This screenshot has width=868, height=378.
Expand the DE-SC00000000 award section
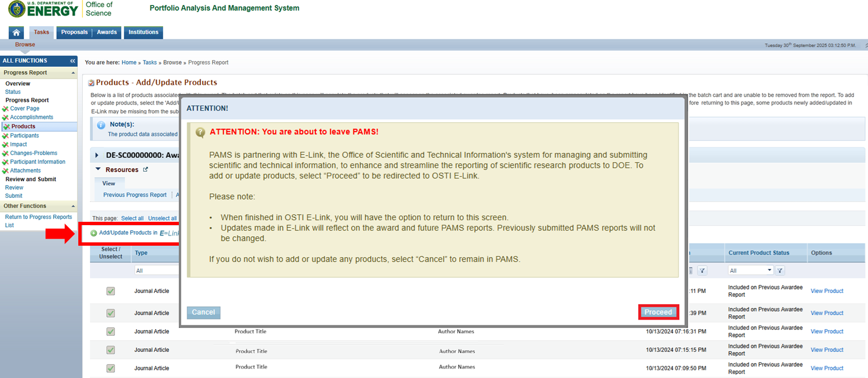(98, 155)
